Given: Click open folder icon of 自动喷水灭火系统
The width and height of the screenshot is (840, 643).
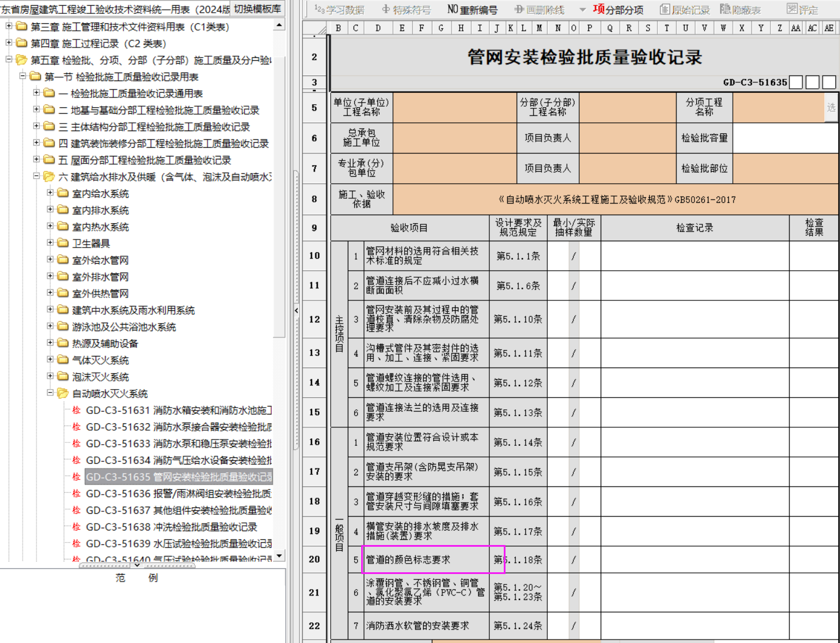Looking at the screenshot, I should pos(63,394).
